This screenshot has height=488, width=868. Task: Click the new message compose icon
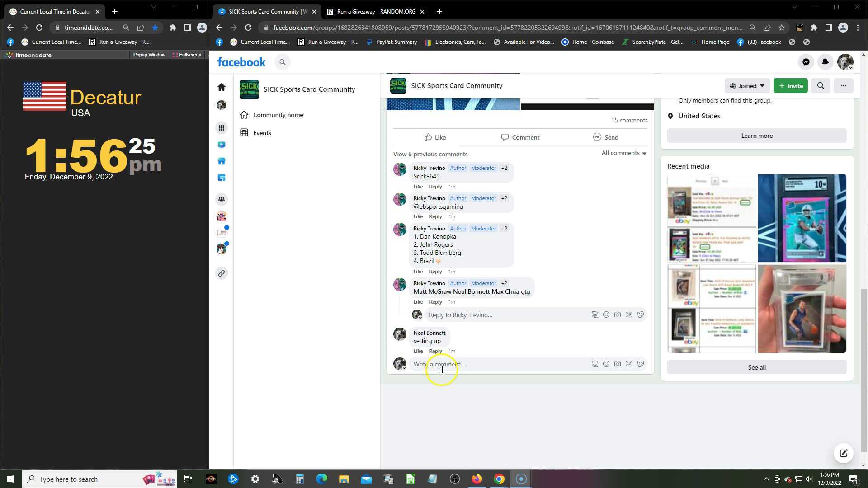tap(843, 453)
